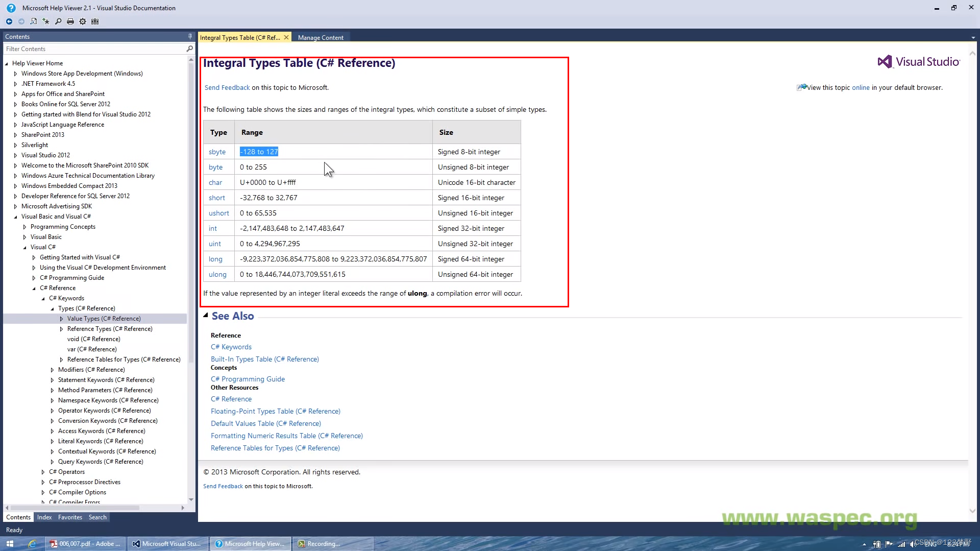
Task: Open Floating-Point Types Table link
Action: tap(276, 411)
